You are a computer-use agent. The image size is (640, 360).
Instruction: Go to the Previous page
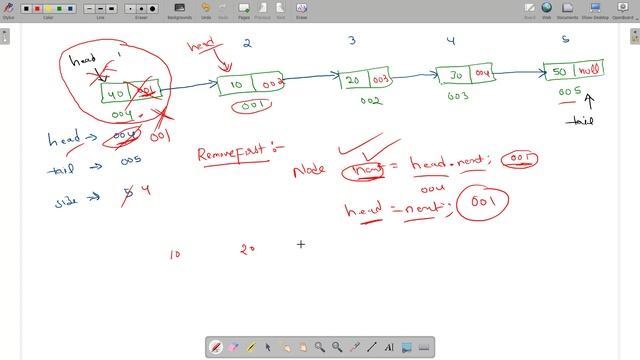point(262,10)
